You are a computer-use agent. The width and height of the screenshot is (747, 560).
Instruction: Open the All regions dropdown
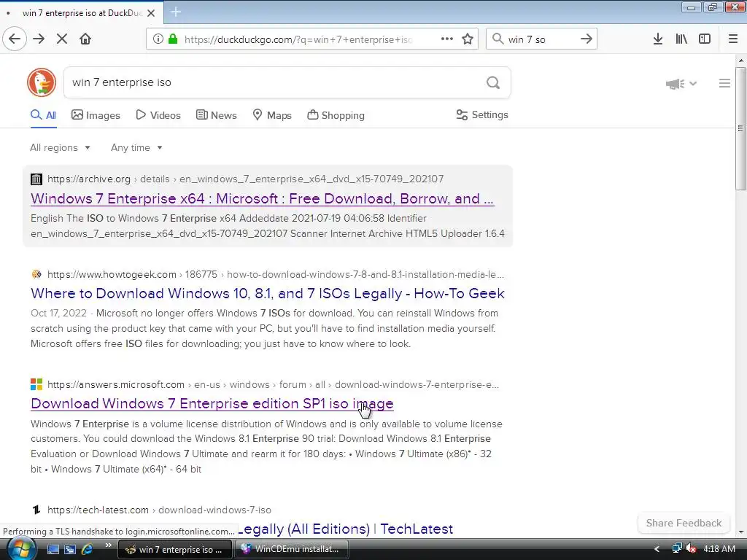click(x=60, y=147)
